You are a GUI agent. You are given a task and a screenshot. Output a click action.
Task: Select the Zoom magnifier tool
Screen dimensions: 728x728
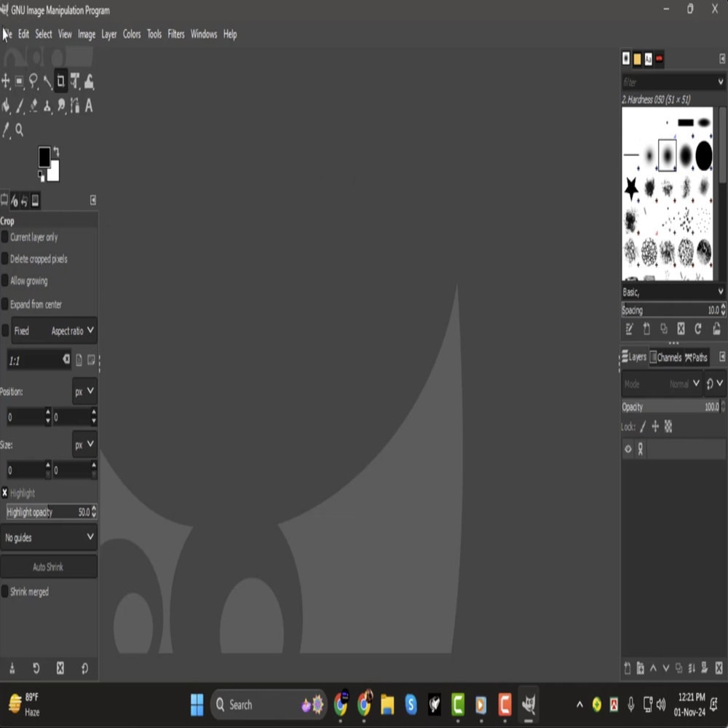[20, 130]
